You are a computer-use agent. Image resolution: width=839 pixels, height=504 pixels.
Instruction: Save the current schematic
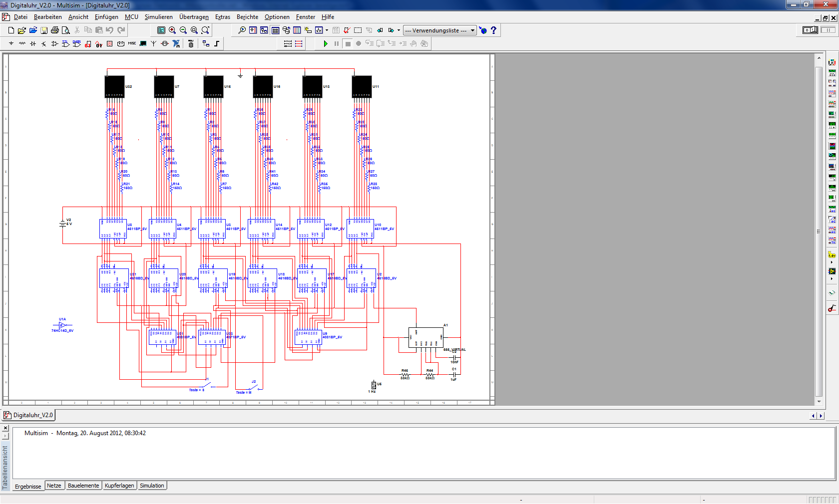pyautogui.click(x=44, y=30)
